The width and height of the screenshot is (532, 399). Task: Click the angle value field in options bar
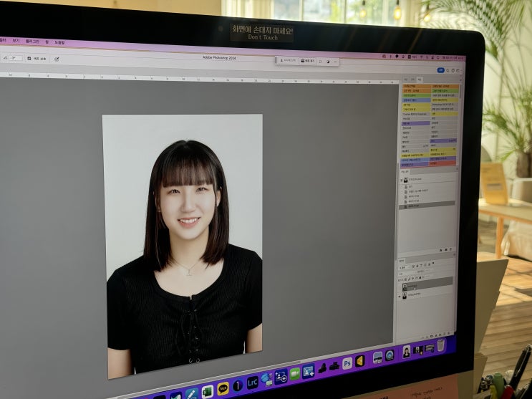(x=16, y=58)
